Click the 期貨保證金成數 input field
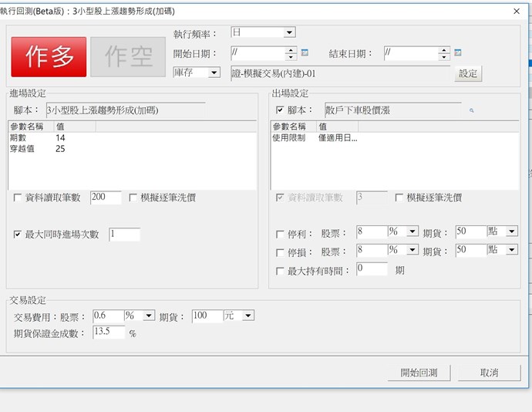This screenshot has width=532, height=412. pos(107,332)
